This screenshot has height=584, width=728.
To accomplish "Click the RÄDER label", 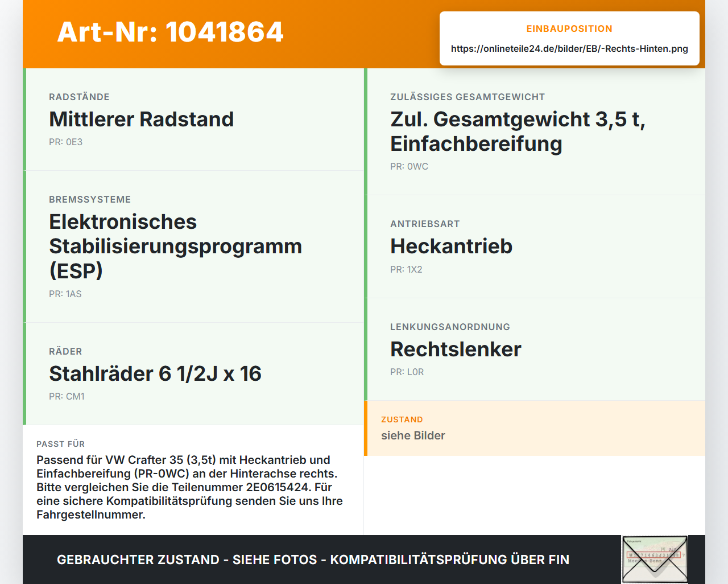I will (65, 351).
